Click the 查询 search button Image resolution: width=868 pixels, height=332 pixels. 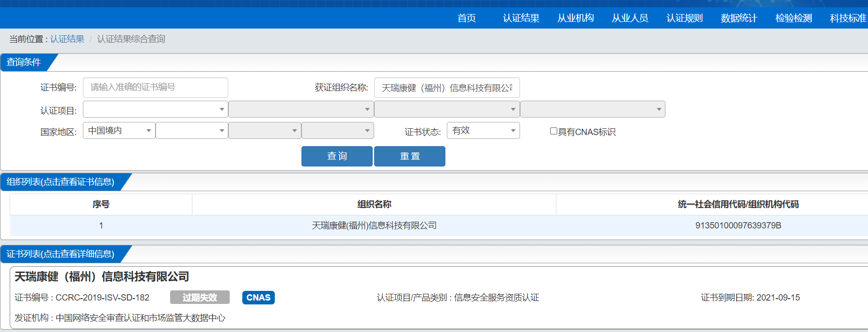(337, 156)
